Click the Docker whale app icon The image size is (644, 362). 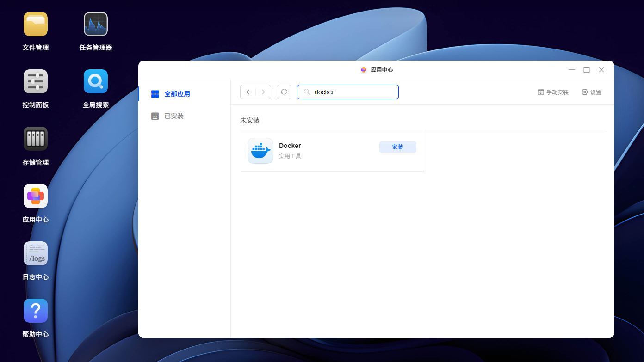click(x=260, y=151)
